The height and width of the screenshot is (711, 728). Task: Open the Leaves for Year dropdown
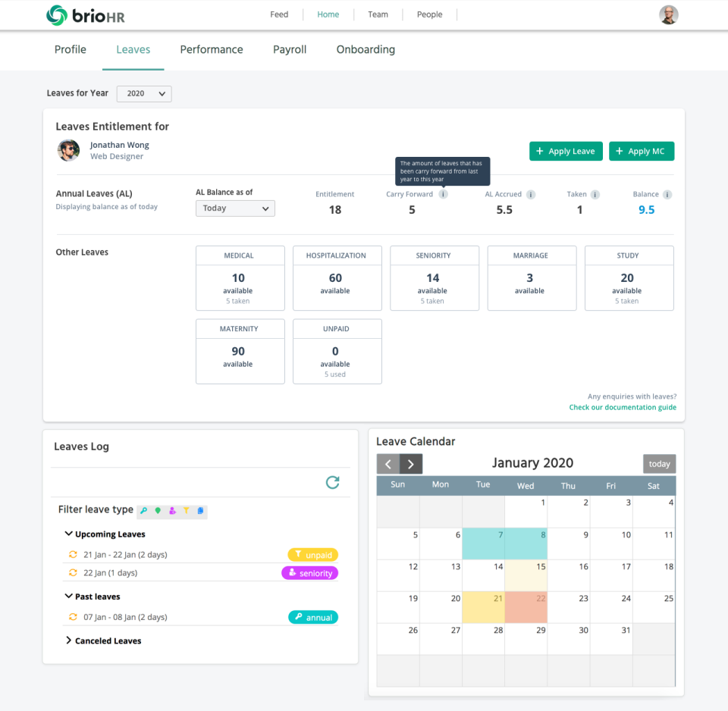(x=143, y=93)
